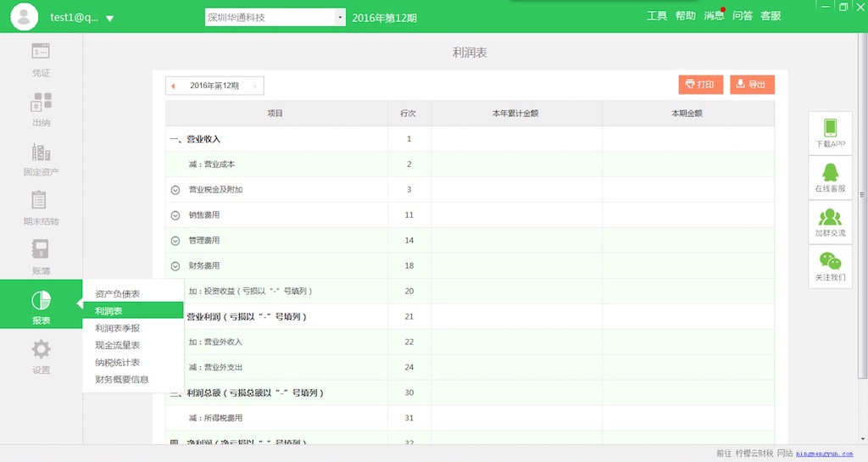Screen dimensions: 868x462
Task: Select 现金流量表 from the reports submenu
Action: tap(118, 345)
